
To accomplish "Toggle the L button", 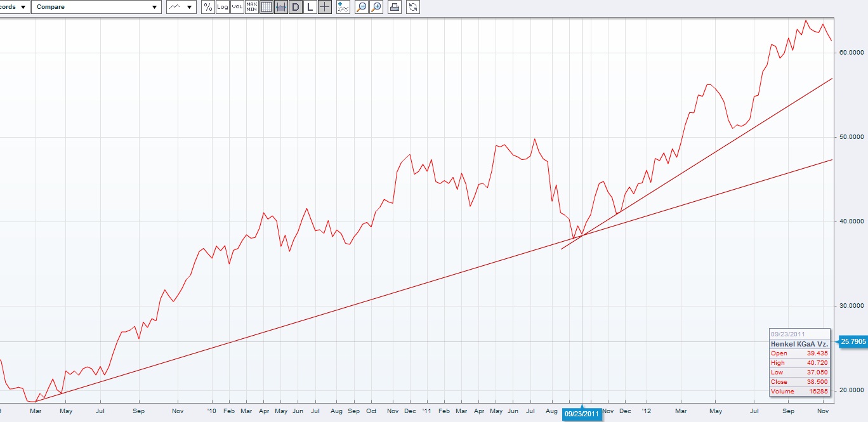I will coord(310,7).
